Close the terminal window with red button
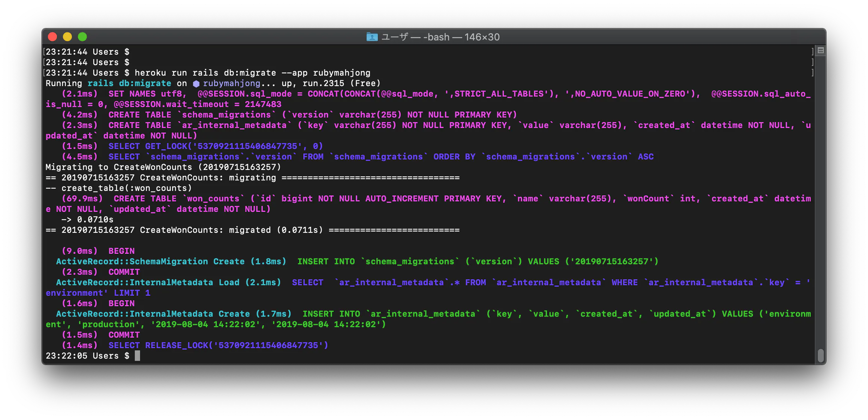The width and height of the screenshot is (868, 420). (x=52, y=37)
